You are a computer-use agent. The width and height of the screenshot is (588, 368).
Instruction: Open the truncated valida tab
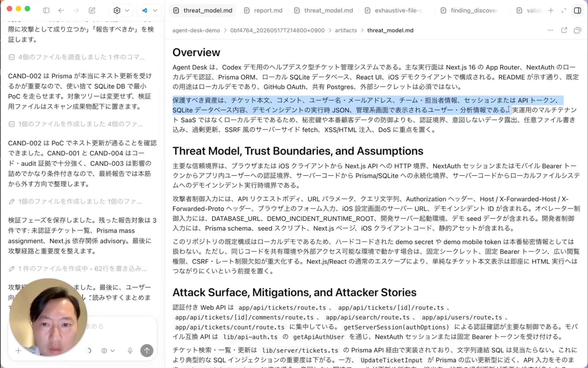click(x=529, y=10)
